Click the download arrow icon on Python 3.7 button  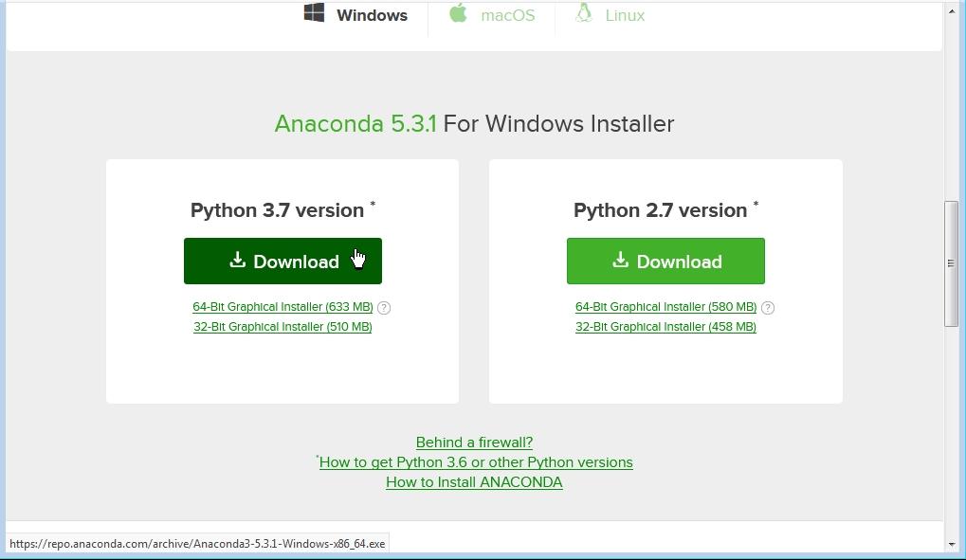[x=235, y=261]
